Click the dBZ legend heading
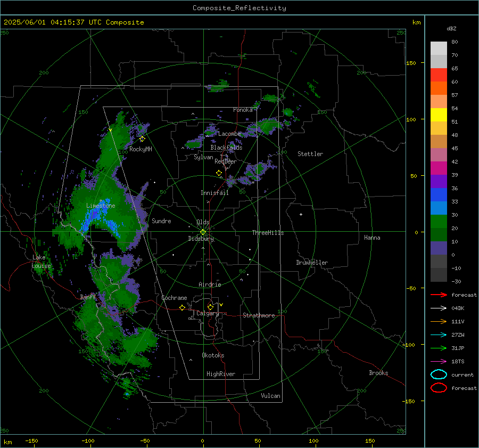This screenshot has height=448, width=479. click(451, 28)
